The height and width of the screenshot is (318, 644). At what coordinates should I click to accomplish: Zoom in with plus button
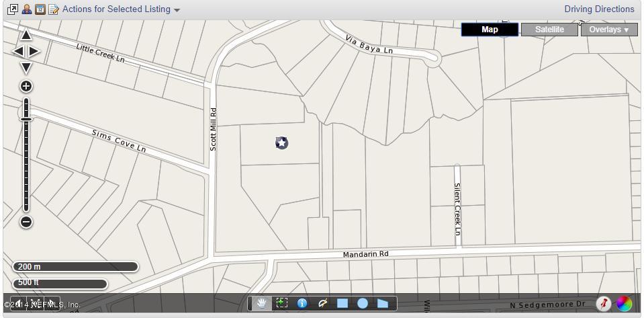pyautogui.click(x=26, y=86)
